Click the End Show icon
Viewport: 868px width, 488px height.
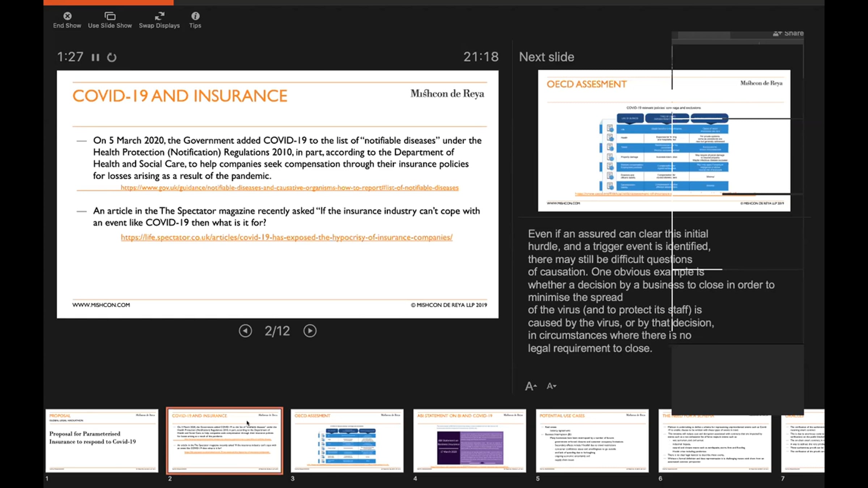(x=67, y=16)
